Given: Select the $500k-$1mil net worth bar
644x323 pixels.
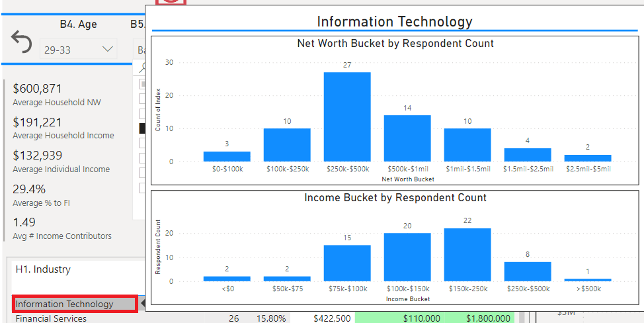Looking at the screenshot, I should pos(407,138).
